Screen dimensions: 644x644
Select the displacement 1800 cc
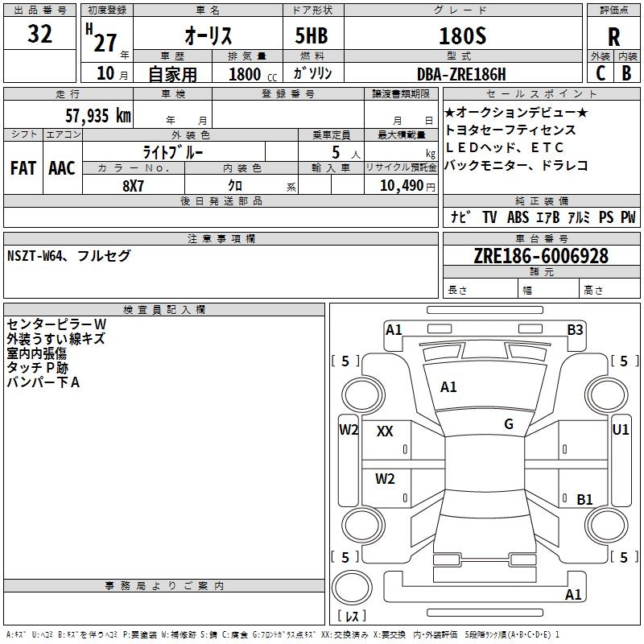(x=253, y=74)
